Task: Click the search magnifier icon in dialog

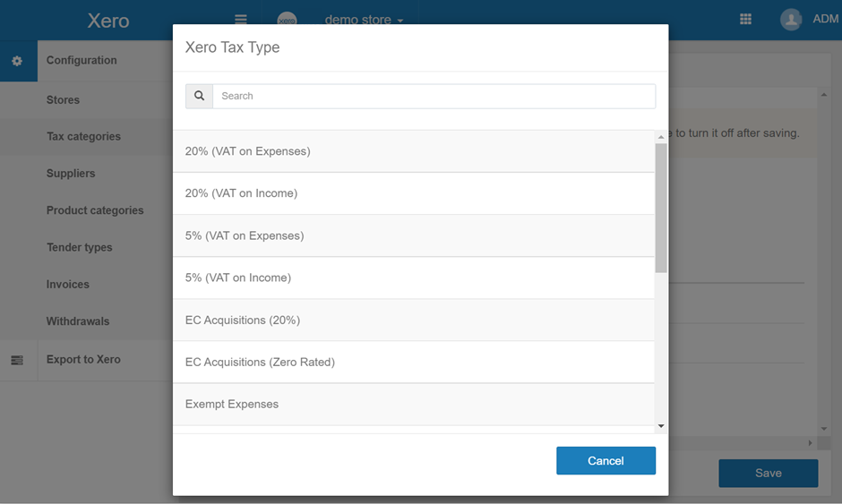Action: pyautogui.click(x=199, y=96)
